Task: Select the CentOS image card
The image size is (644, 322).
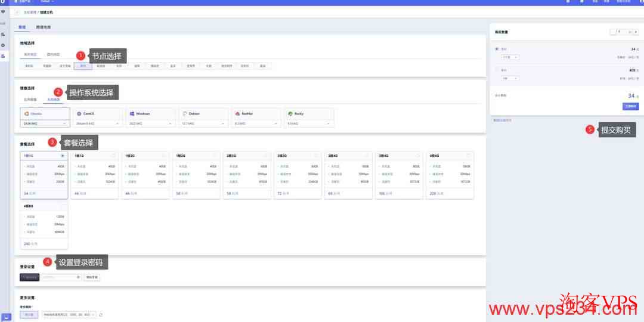Action: 97,113
